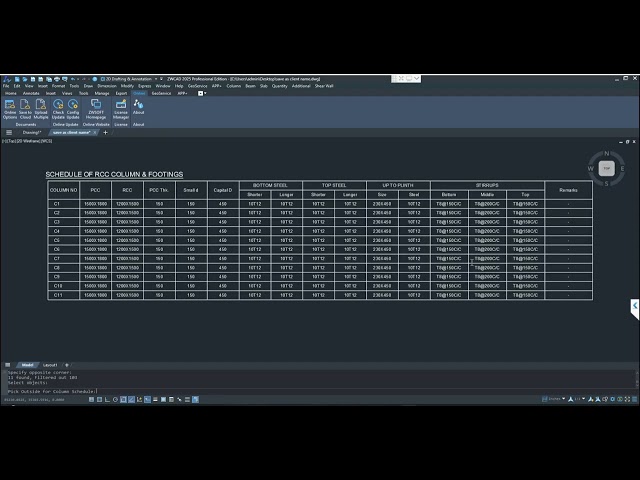Click New in the quick access toolbar
This screenshot has width=640, height=480.
point(17,79)
